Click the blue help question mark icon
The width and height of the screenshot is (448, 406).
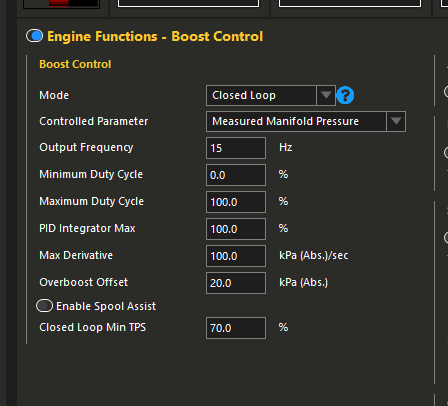(x=345, y=95)
